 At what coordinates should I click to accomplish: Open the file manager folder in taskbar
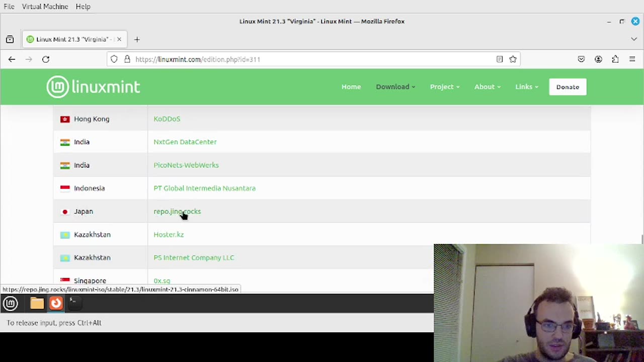(x=37, y=303)
